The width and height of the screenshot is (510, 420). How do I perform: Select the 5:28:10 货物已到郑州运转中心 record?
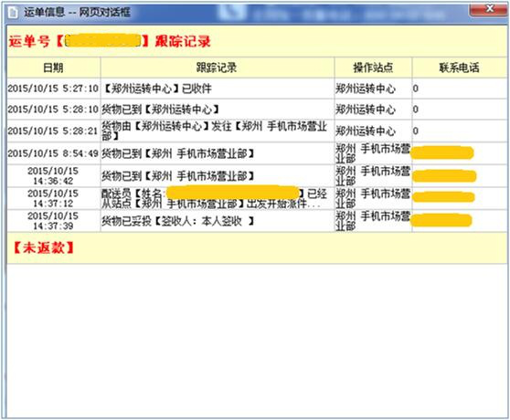pyautogui.click(x=257, y=110)
